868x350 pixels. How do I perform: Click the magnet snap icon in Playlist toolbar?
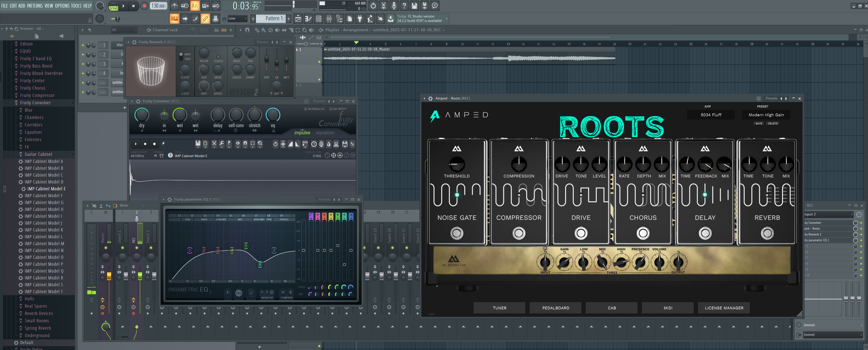click(247, 30)
